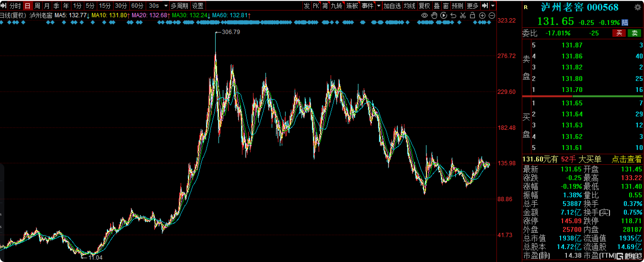Select the hand pan tool
This screenshot has width=644, height=262.
(434, 16)
